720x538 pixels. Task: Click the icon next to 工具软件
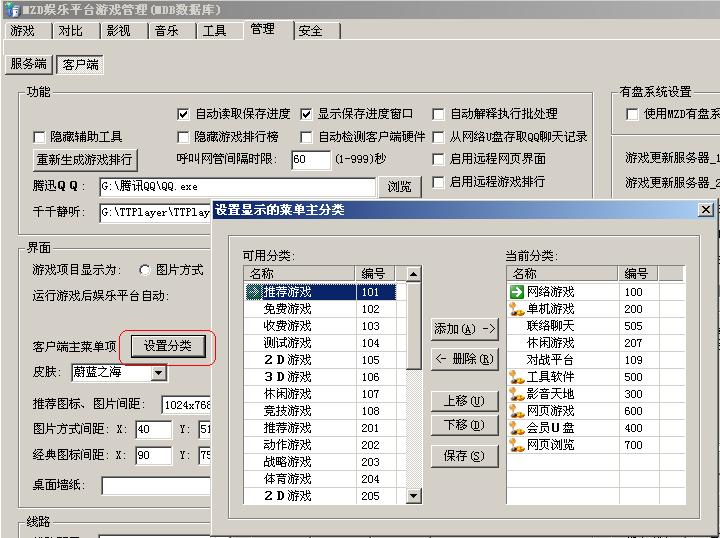point(517,377)
